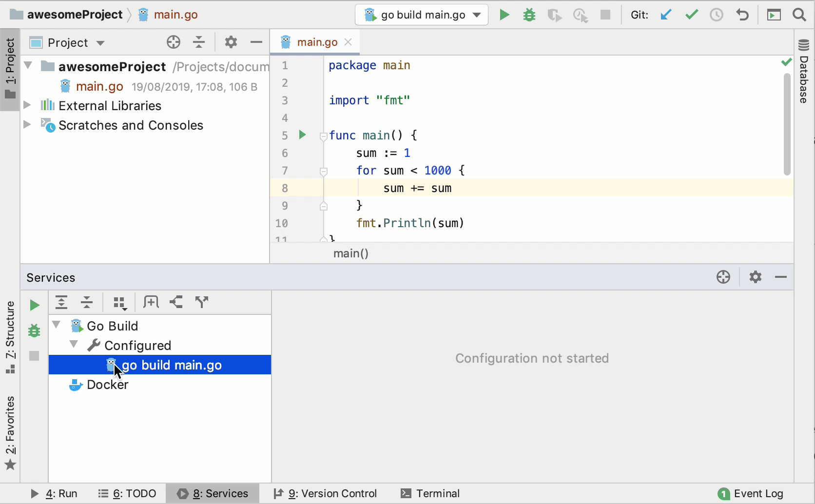Click the editor vertical scrollbar
This screenshot has width=815, height=504.
point(787,124)
